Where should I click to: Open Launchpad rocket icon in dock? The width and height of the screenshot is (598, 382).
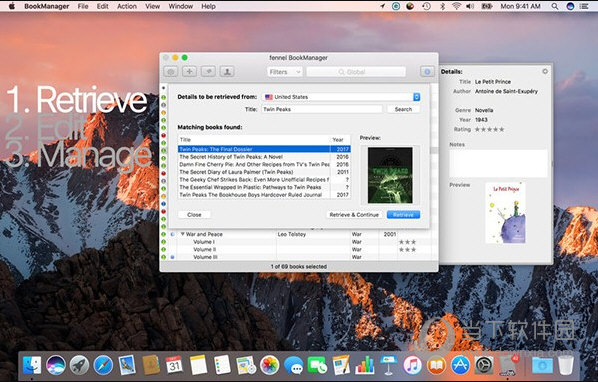pos(79,365)
